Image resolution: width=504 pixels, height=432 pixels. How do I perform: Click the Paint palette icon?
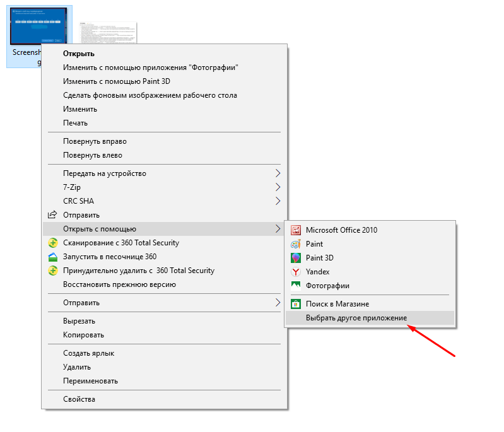click(295, 244)
